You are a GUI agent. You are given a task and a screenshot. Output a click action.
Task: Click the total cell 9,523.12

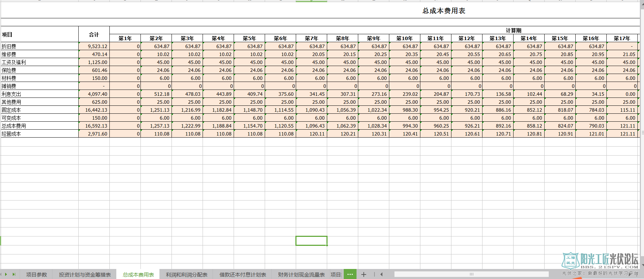coord(94,46)
